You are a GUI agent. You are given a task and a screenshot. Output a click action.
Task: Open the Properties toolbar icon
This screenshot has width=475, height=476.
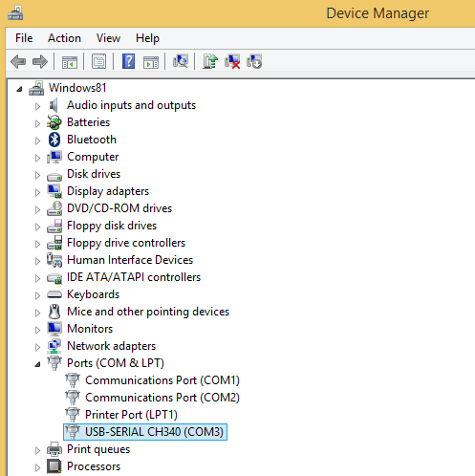tap(99, 61)
